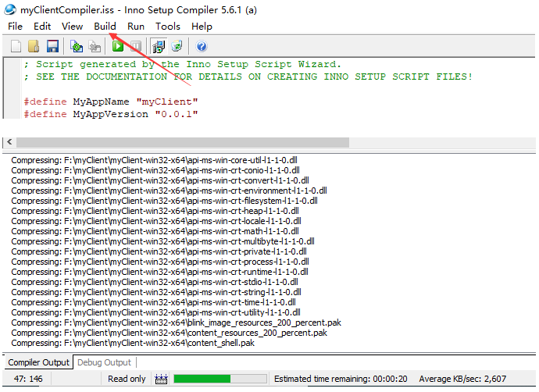This screenshot has height=392, width=539.
Task: Click the Average KB/sec status text
Action: 462,379
